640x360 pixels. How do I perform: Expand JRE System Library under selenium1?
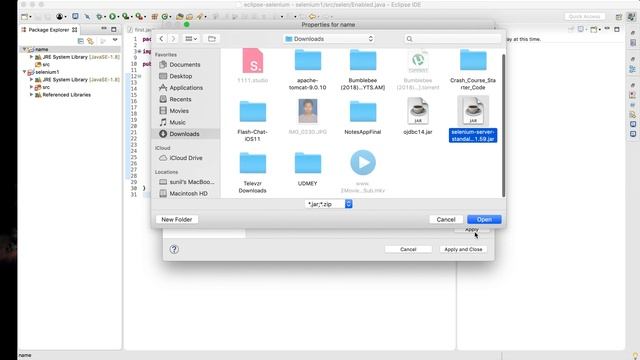31,80
